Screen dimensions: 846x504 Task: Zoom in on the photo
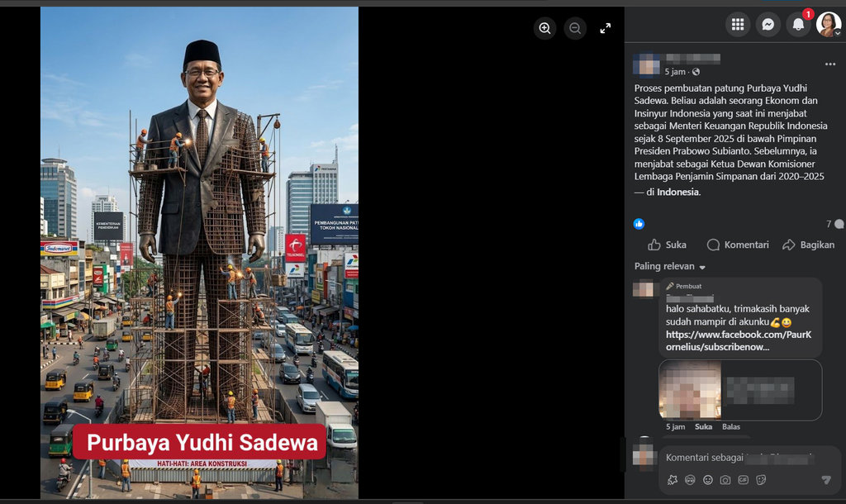click(x=544, y=28)
